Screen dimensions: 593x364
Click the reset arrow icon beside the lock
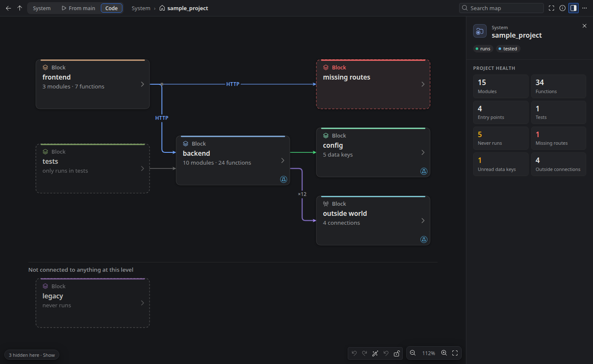pos(386,353)
